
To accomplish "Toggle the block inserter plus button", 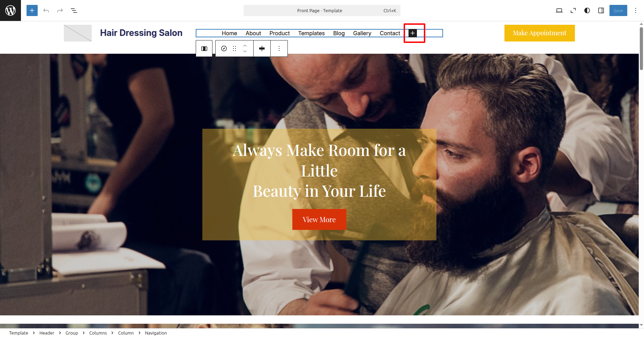I will [32, 10].
